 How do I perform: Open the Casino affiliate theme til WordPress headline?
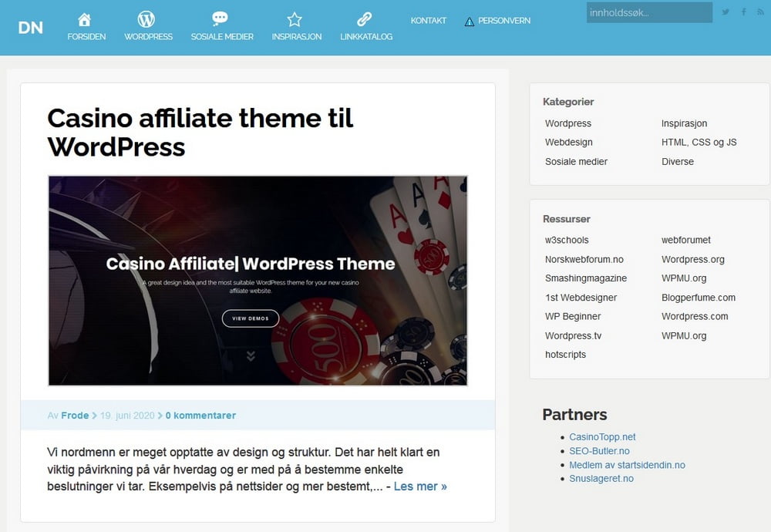pos(200,133)
